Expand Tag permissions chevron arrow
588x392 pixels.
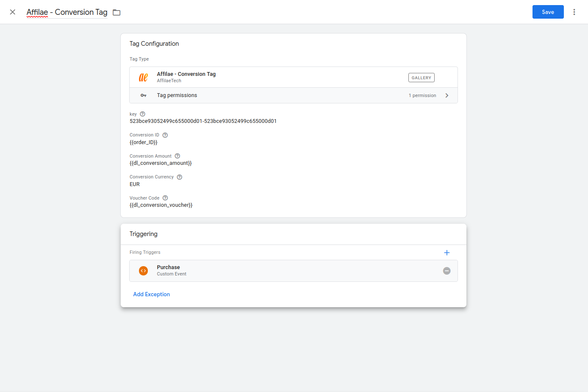(447, 95)
